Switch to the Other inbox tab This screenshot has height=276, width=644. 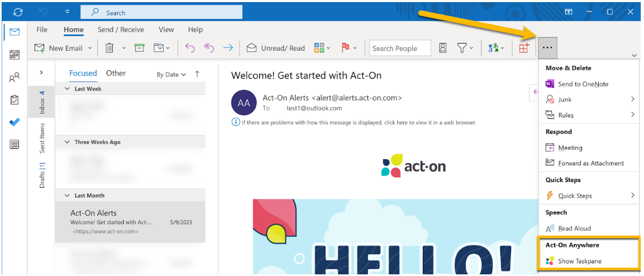point(116,73)
